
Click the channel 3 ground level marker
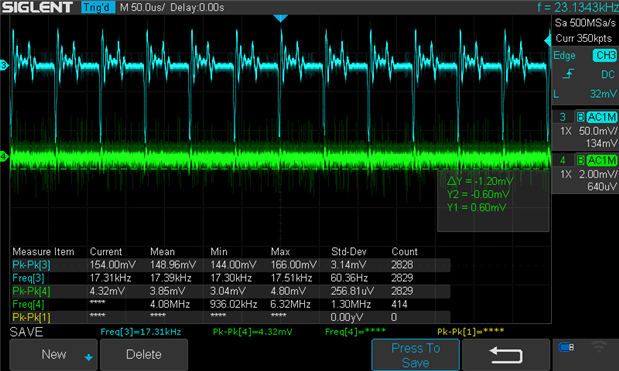4,65
